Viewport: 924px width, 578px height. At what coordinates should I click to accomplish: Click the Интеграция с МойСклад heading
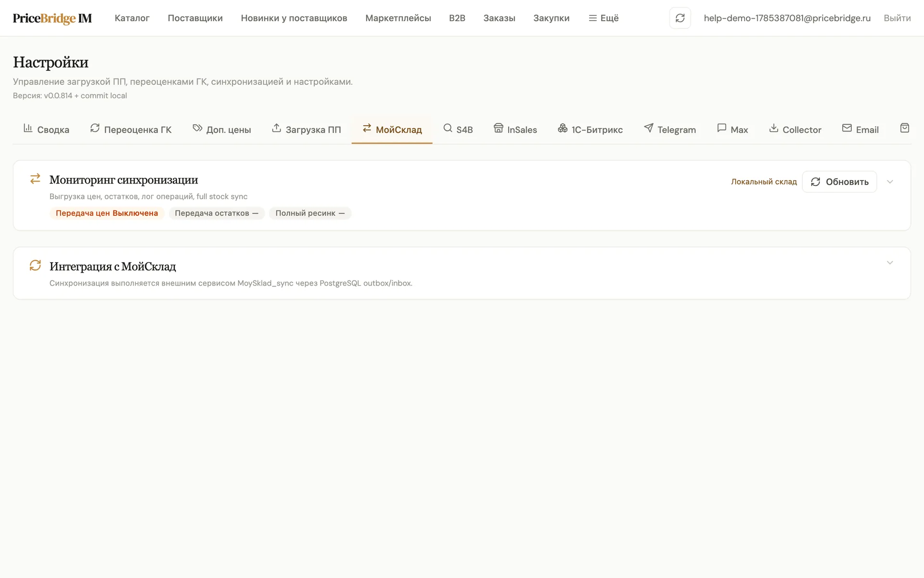click(113, 266)
